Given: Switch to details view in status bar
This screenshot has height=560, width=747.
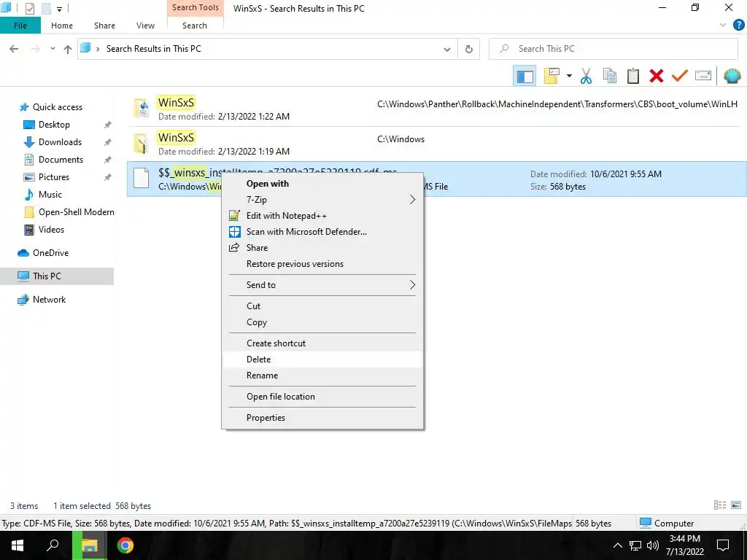Looking at the screenshot, I should tap(720, 505).
